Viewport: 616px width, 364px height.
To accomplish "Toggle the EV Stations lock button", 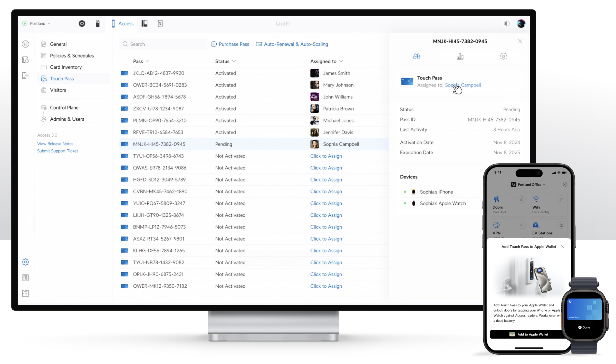I will point(561,225).
